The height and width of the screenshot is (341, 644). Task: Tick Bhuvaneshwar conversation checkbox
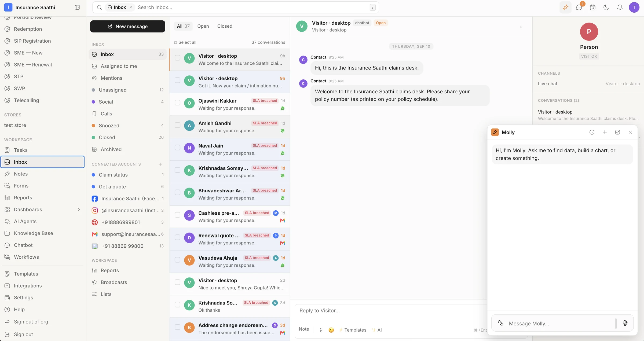click(177, 192)
